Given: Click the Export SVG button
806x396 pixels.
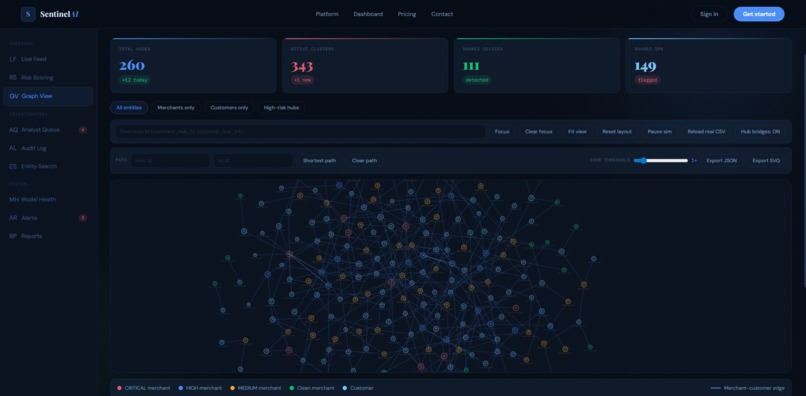Looking at the screenshot, I should pos(766,160).
